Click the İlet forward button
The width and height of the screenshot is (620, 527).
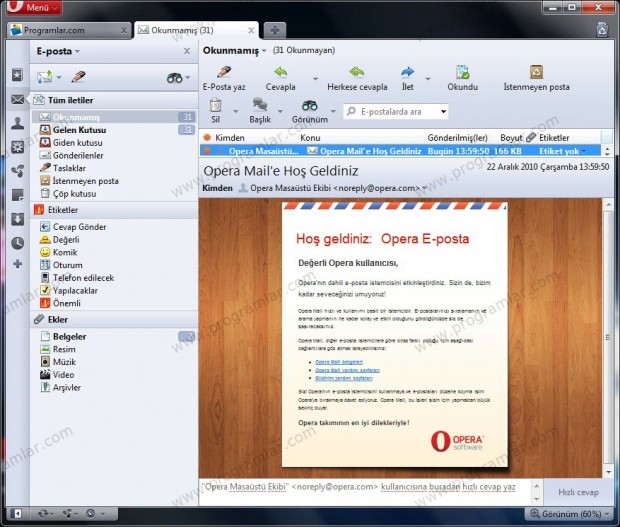pyautogui.click(x=408, y=79)
